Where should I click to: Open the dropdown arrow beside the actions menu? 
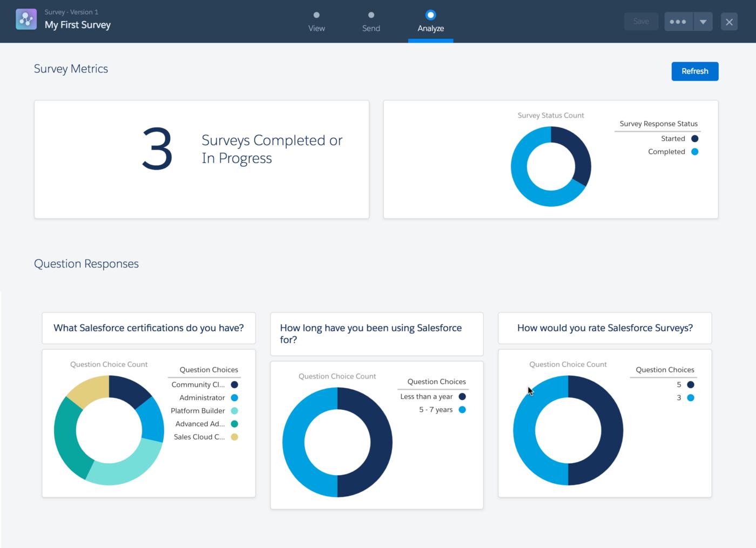(703, 21)
